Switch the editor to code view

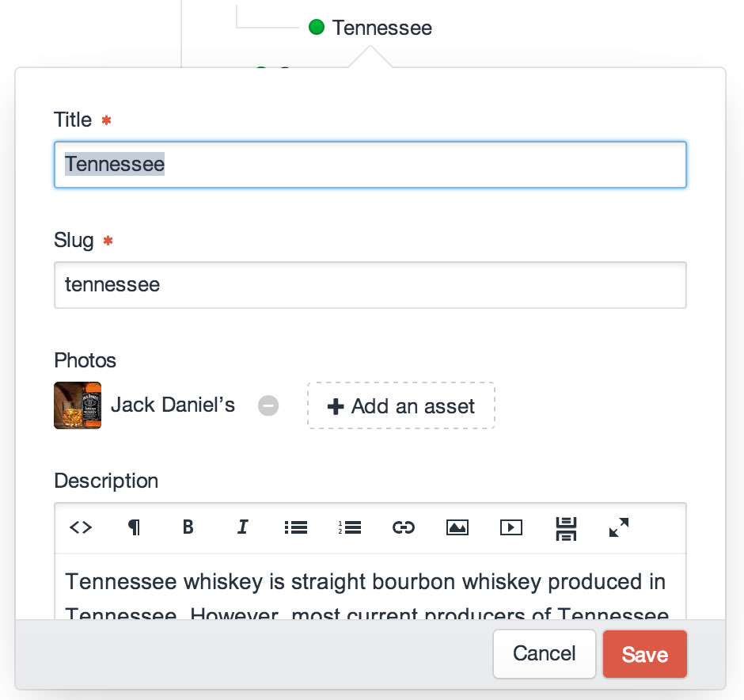point(80,527)
